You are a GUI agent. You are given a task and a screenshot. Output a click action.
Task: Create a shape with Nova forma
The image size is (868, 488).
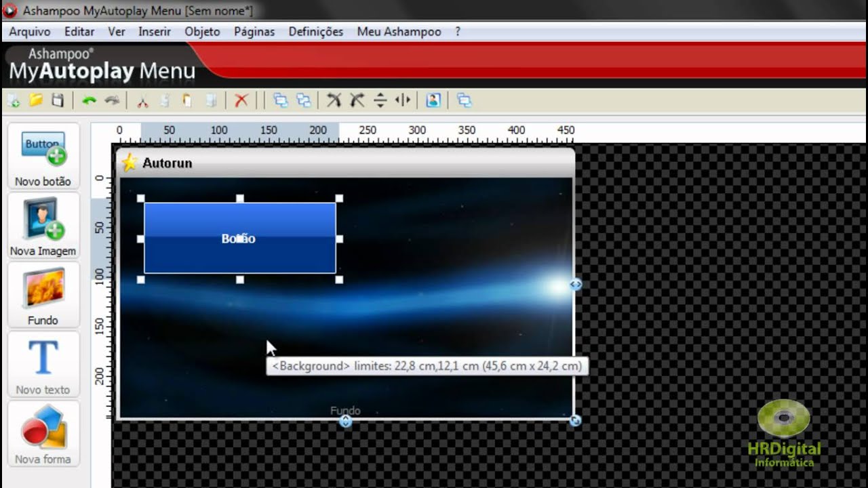[x=43, y=434]
